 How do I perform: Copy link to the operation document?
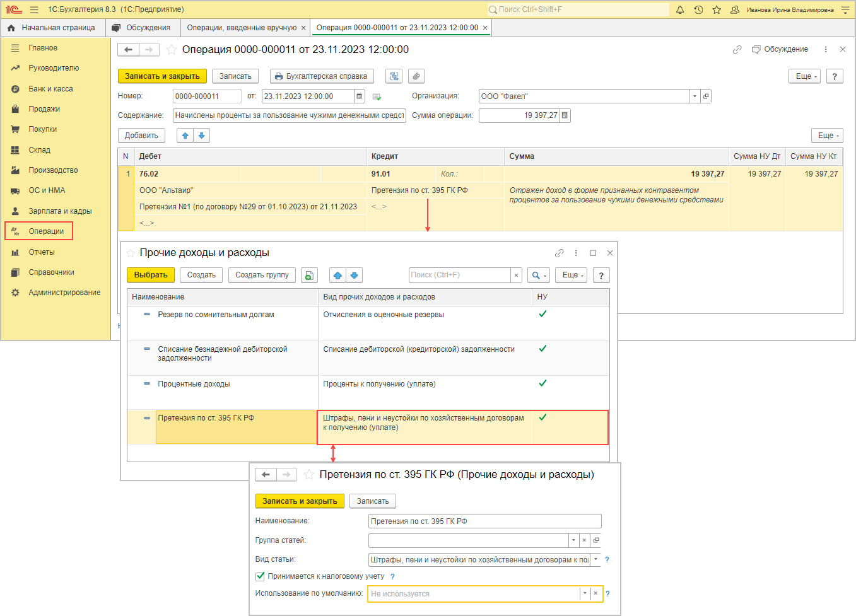[737, 49]
